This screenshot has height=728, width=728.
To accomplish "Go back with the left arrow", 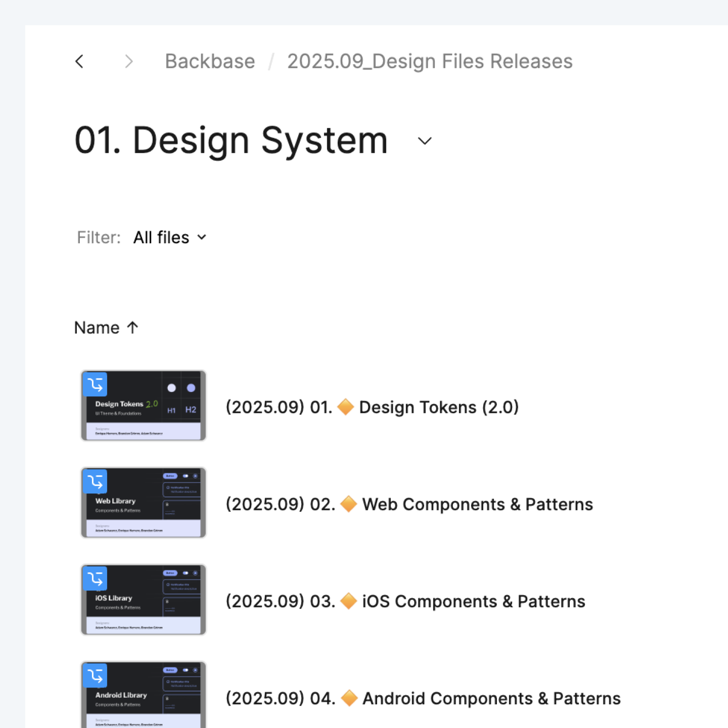I will pos(79,62).
